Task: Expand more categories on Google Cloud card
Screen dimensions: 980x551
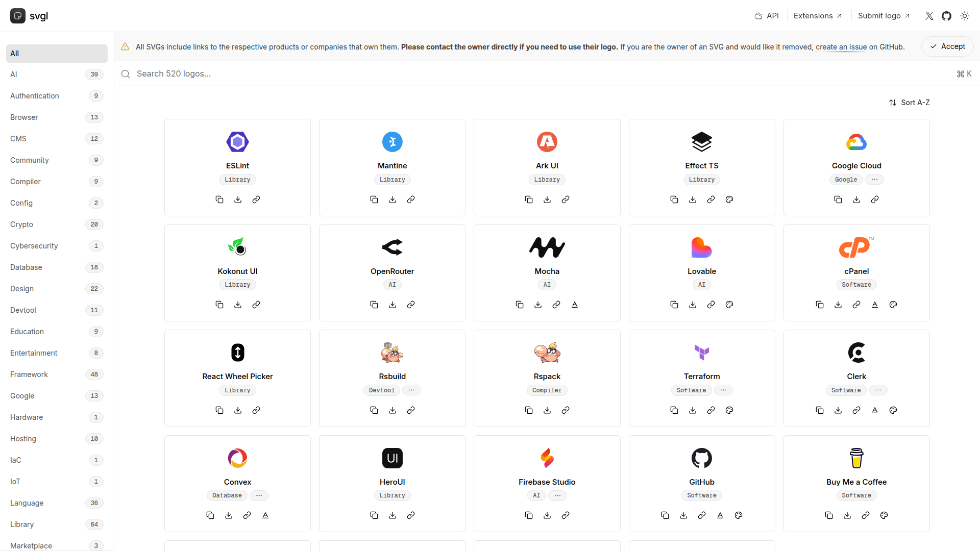Action: pyautogui.click(x=875, y=180)
